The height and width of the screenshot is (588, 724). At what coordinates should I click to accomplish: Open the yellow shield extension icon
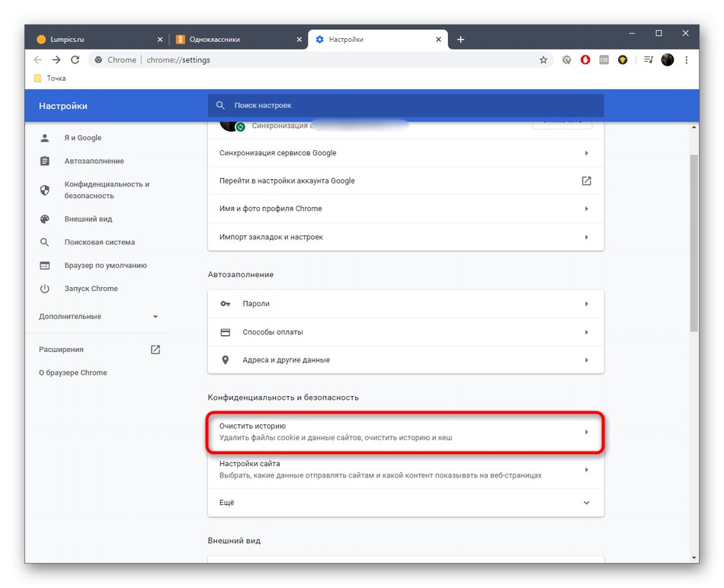[x=623, y=59]
